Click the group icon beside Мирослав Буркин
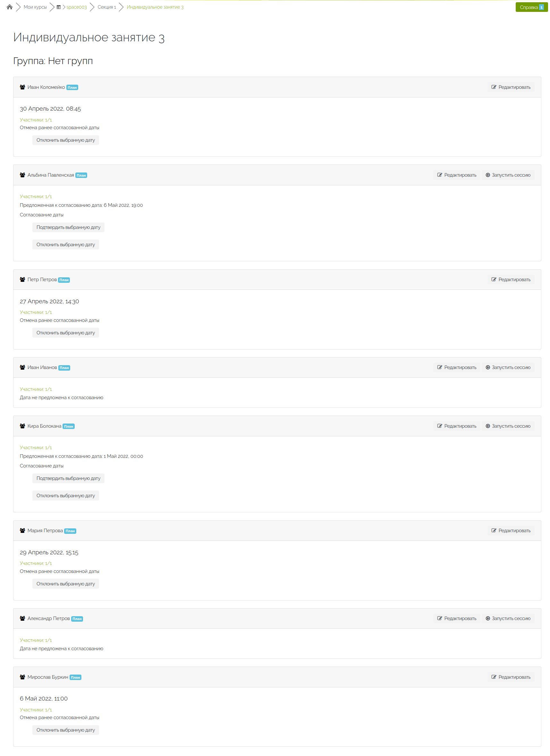This screenshot has height=756, width=550. pos(22,677)
